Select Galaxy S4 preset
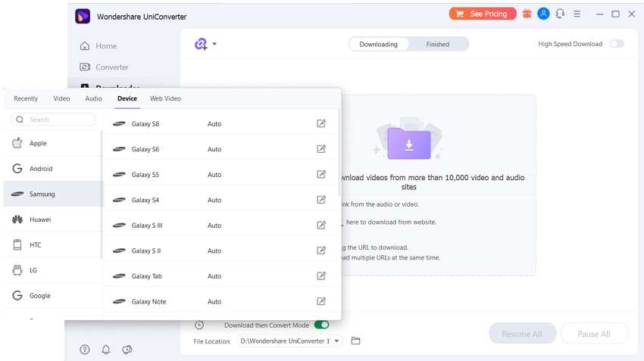Viewport: 644px width, 361px height. pos(221,200)
